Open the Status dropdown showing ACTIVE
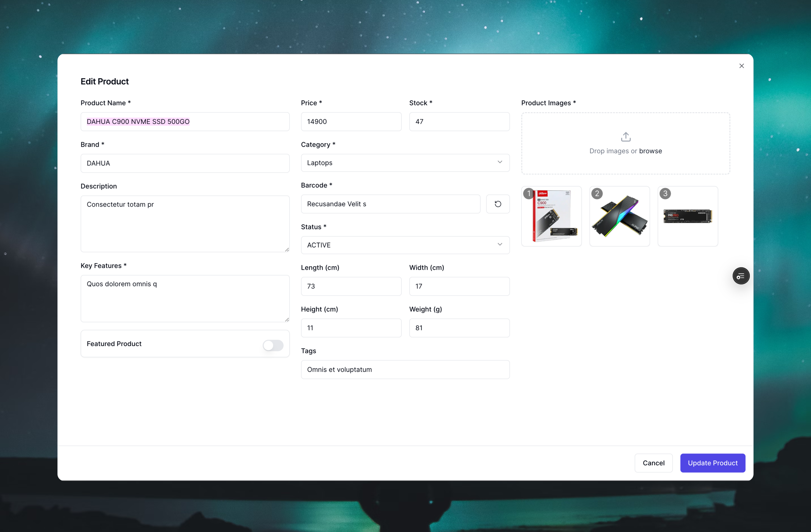The image size is (811, 532). [x=405, y=245]
